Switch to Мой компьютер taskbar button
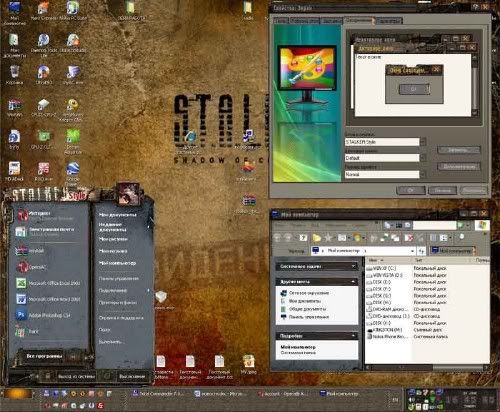This screenshot has width=500, height=412. coord(339,394)
